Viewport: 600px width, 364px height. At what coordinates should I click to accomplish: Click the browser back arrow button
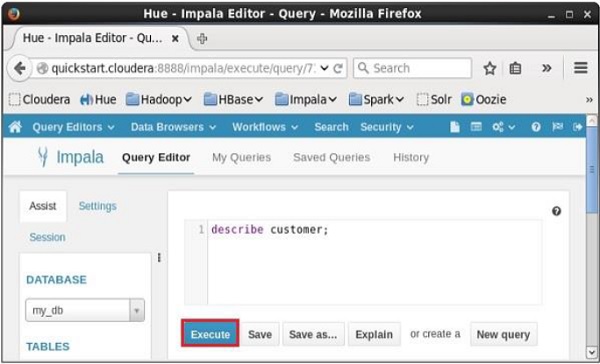19,69
